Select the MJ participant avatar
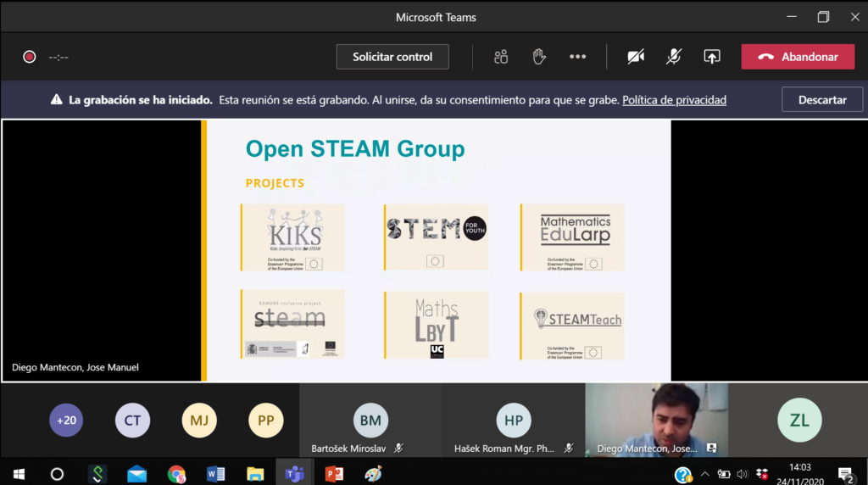Image resolution: width=868 pixels, height=485 pixels. pos(199,421)
